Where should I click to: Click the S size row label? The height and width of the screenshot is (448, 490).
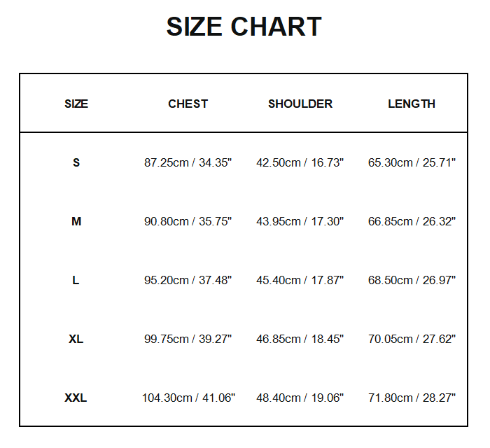click(x=76, y=162)
